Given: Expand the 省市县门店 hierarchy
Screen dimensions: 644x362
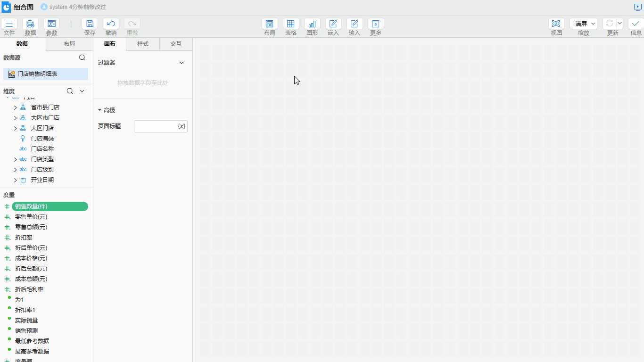Looking at the screenshot, I should [x=15, y=107].
